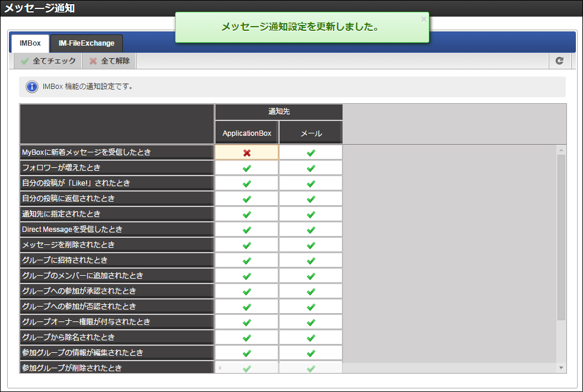Toggle mail check for MyBox new message

[311, 153]
